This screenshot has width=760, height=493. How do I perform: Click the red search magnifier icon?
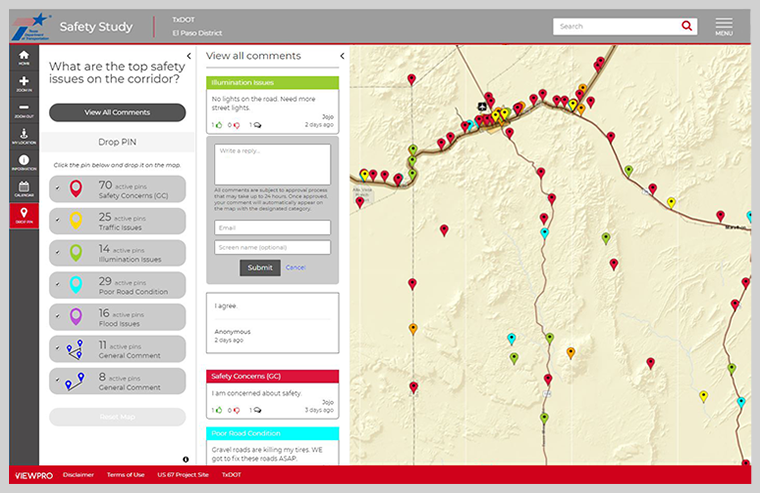click(x=686, y=26)
